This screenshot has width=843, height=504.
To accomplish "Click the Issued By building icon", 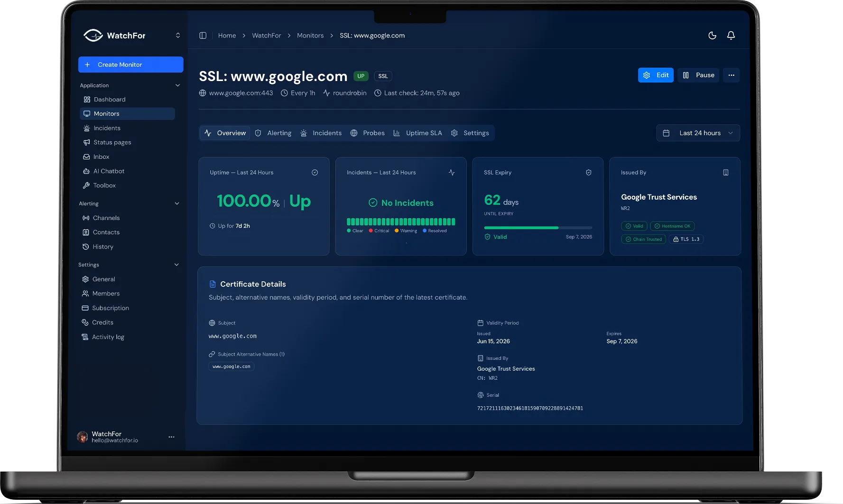I will (725, 173).
